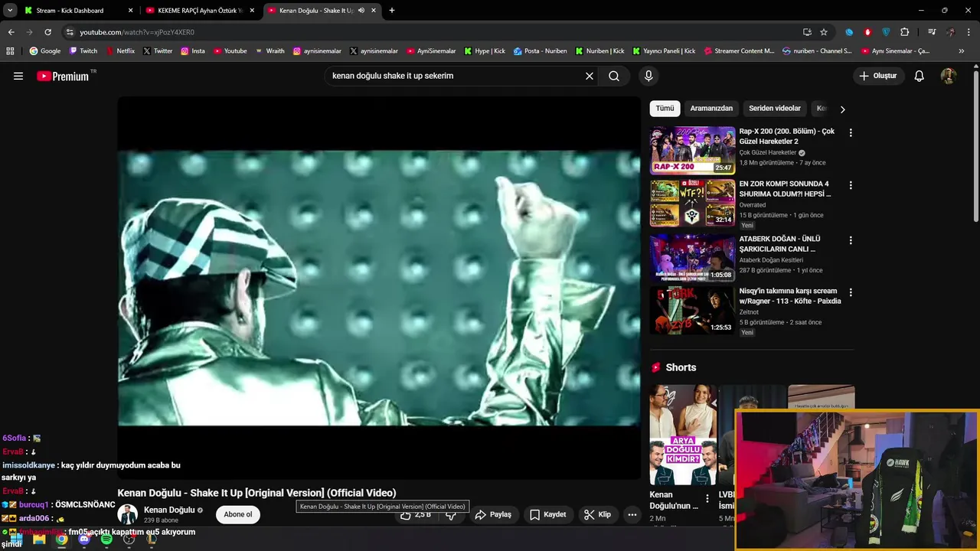Viewport: 980px width, 551px height.
Task: Open options for the Nisqy'in takımına video
Action: click(x=851, y=292)
